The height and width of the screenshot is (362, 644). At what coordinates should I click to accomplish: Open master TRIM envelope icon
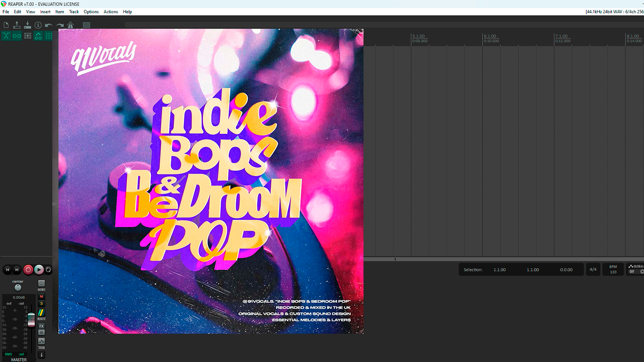[x=41, y=341]
